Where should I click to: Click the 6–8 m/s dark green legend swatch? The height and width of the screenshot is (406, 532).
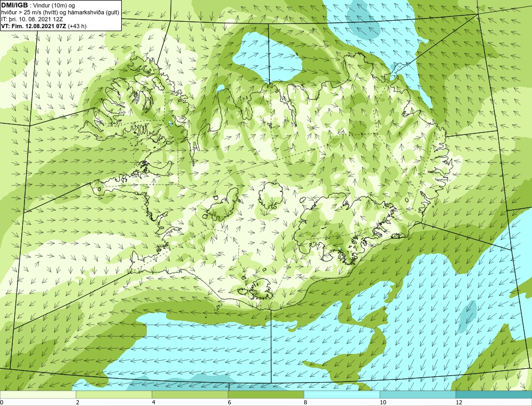266,395
